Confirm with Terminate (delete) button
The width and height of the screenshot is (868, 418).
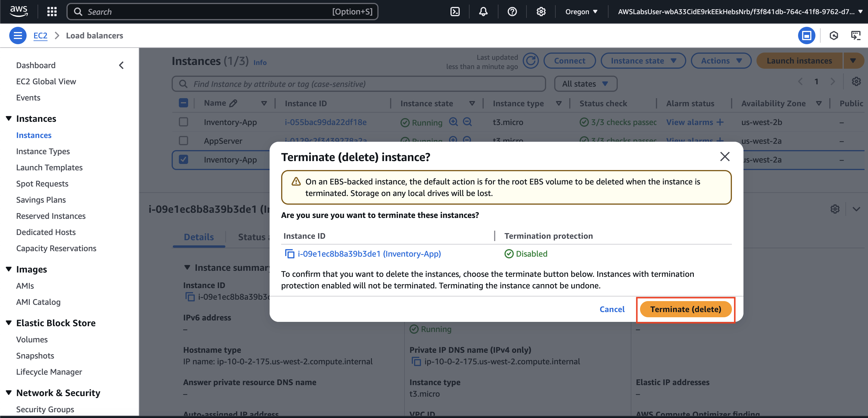point(685,309)
